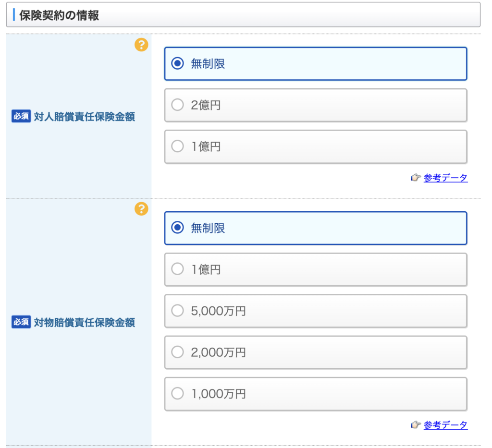Select 5,000万円 radio option
Image resolution: width=492 pixels, height=448 pixels.
(178, 311)
